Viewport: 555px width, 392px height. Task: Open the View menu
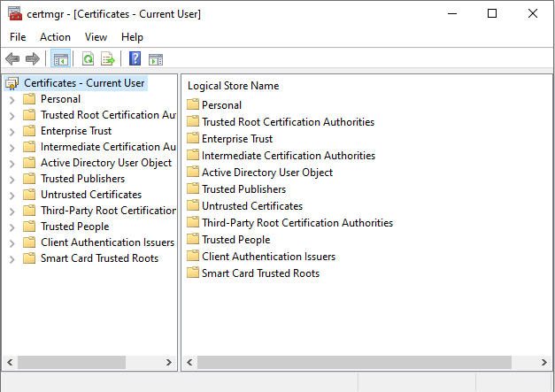point(96,37)
